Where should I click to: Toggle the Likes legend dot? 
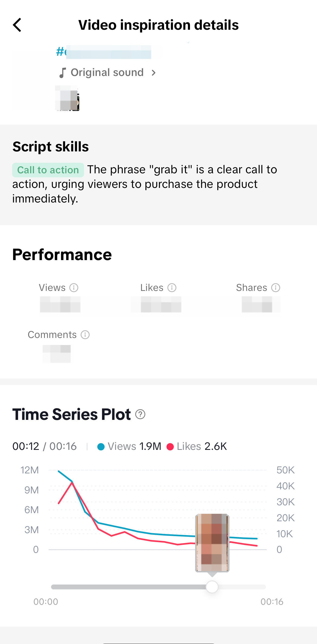point(170,447)
